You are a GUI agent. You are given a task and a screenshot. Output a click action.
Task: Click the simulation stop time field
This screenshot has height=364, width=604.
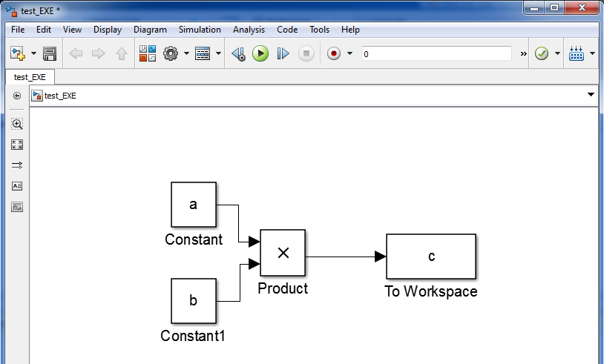tap(436, 54)
